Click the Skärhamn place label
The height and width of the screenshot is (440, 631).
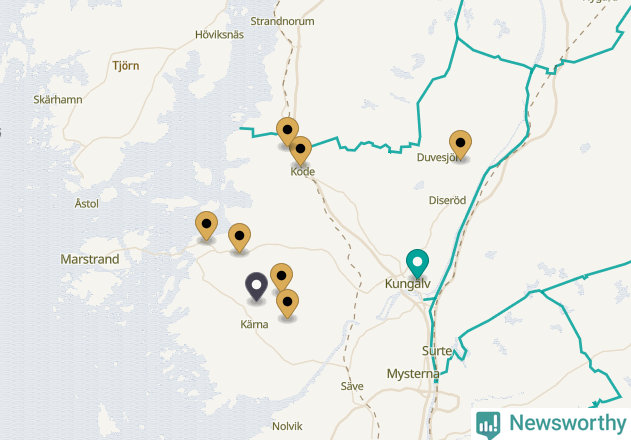tap(58, 99)
